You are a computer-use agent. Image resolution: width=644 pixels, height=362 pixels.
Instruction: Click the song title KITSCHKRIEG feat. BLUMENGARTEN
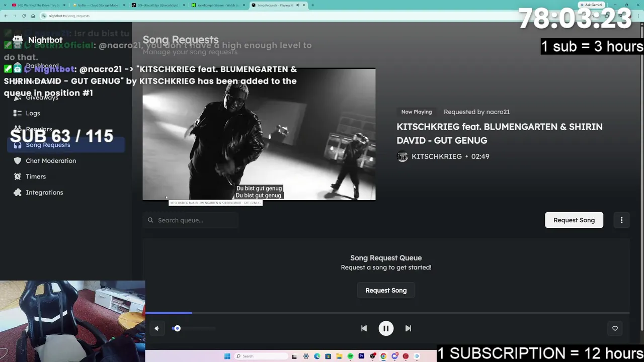(499, 133)
